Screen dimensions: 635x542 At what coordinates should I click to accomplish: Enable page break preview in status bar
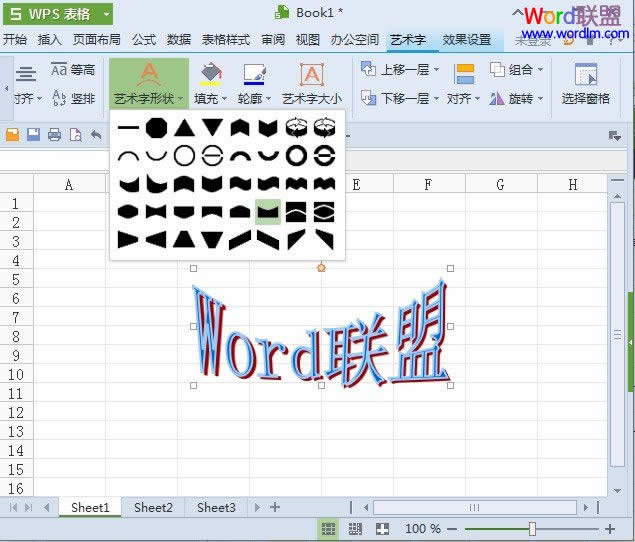355,529
